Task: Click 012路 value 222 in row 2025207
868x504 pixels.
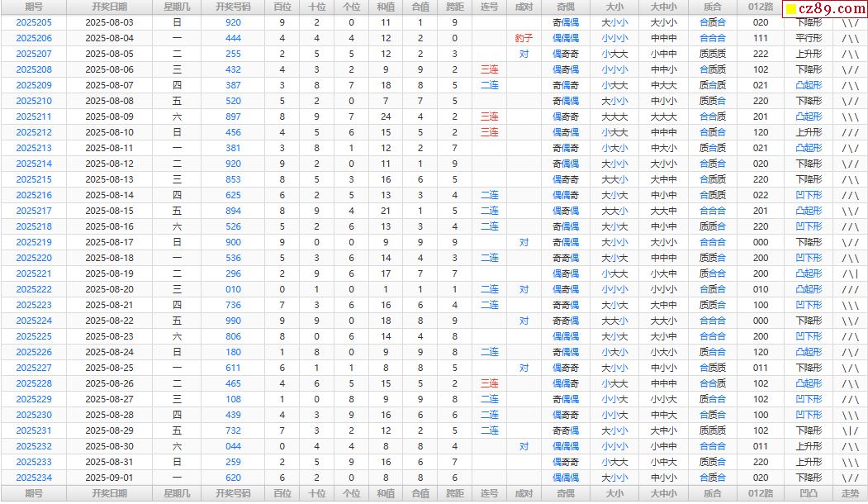Action: (x=761, y=55)
